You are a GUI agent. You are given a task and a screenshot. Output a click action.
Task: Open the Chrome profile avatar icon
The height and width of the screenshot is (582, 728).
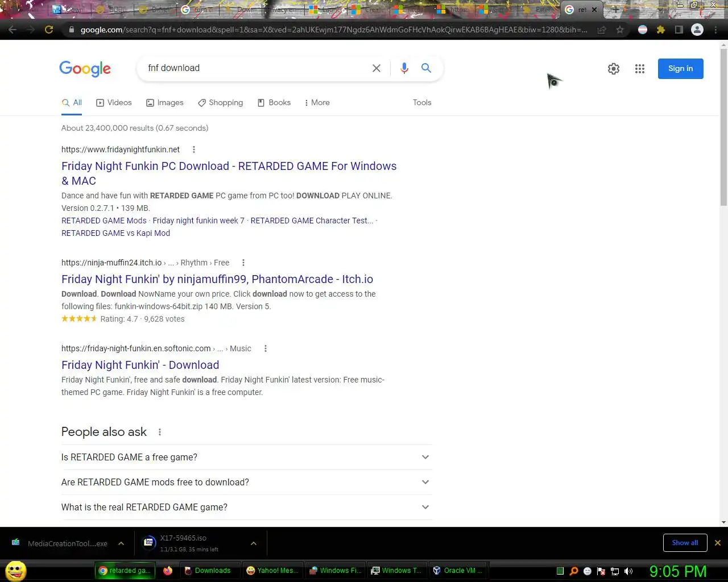(697, 30)
